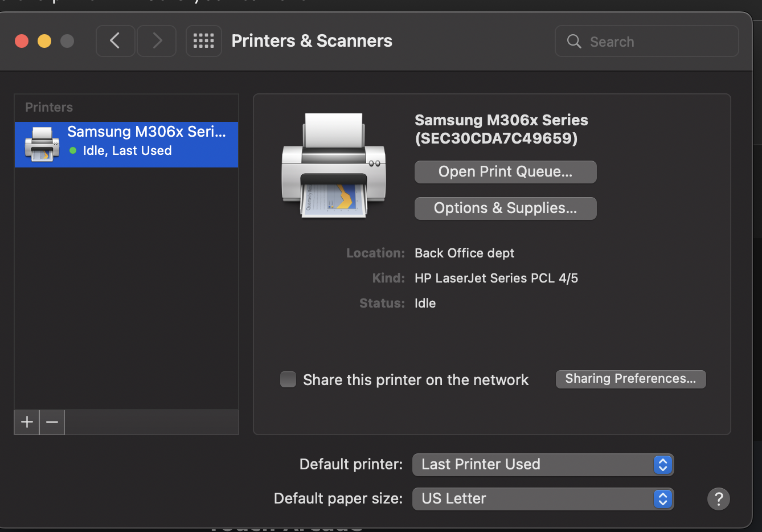Click the green Idle status dot

click(x=73, y=151)
